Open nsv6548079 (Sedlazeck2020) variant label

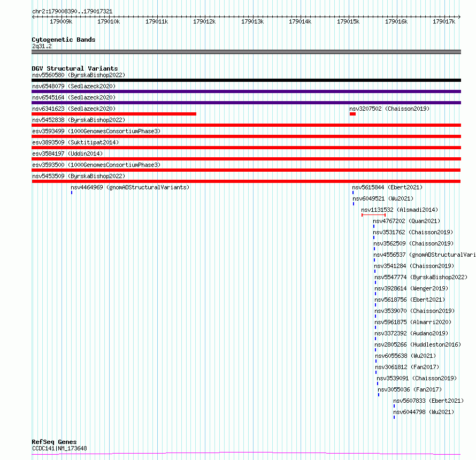[74, 86]
